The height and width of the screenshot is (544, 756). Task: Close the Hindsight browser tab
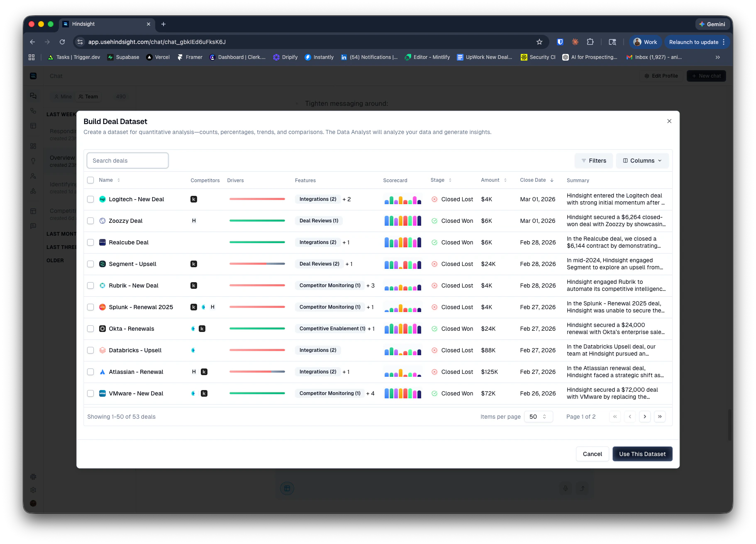click(x=149, y=24)
